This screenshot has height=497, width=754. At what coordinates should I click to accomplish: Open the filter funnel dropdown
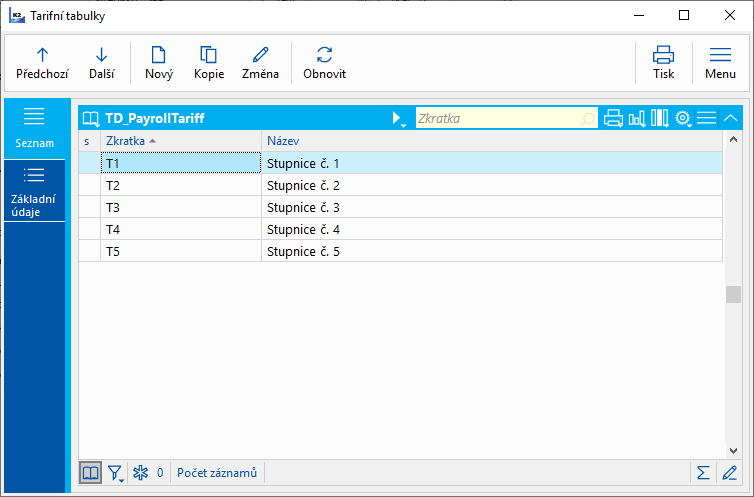tap(115, 473)
